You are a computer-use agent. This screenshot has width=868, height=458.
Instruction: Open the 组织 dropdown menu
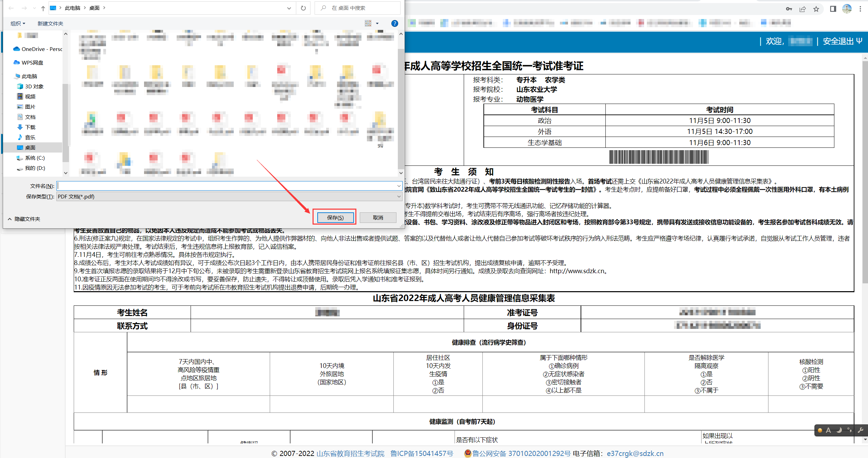coord(18,23)
